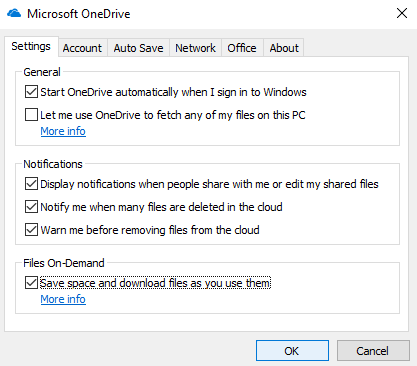Close the Microsoft OneDrive dialog
Image resolution: width=417 pixels, height=366 pixels.
pos(402,13)
